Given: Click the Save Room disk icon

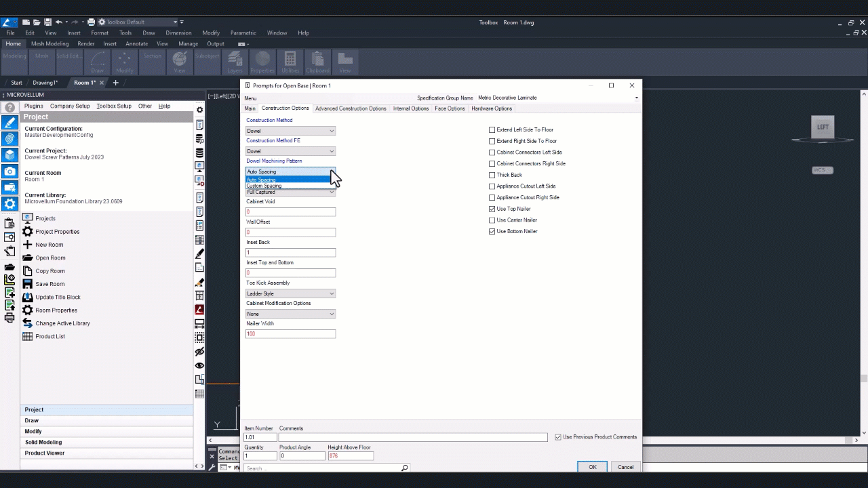Looking at the screenshot, I should [x=28, y=284].
